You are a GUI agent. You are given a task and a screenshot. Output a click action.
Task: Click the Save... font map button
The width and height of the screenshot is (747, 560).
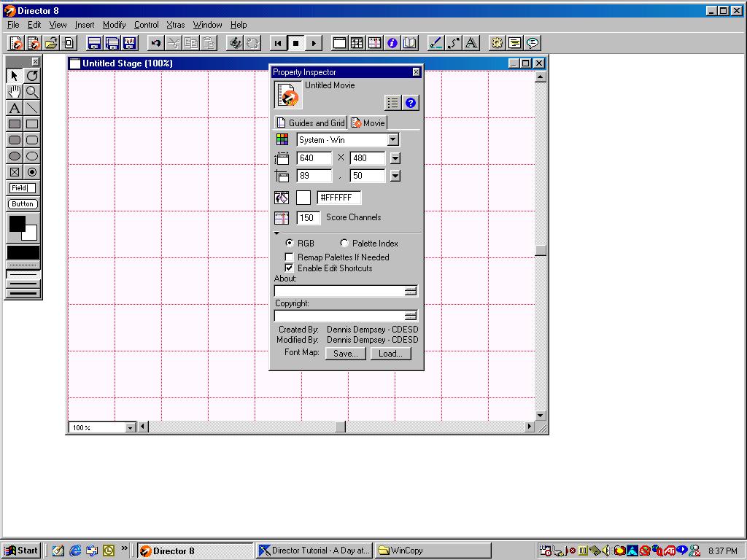[x=345, y=354]
